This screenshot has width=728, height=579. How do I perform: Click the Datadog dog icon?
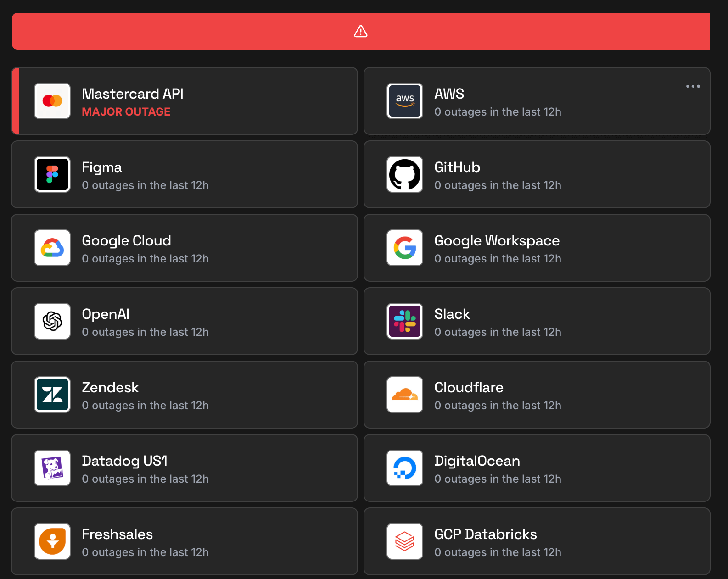pos(52,468)
